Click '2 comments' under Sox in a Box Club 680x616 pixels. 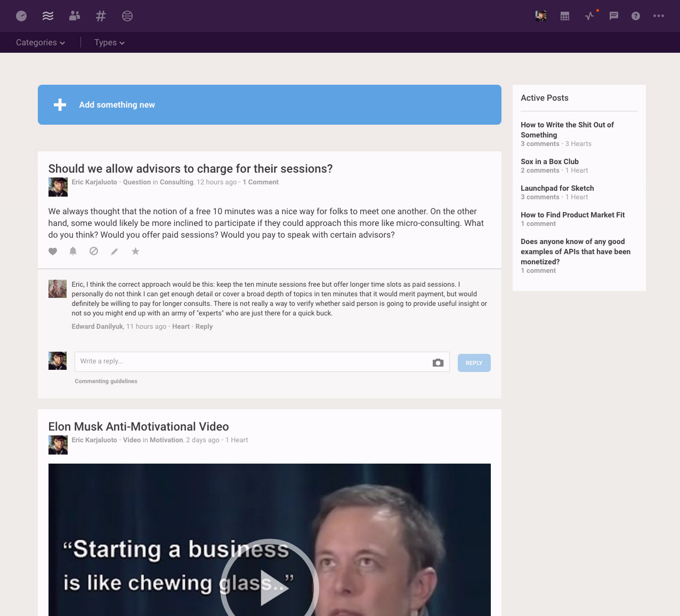[540, 171]
